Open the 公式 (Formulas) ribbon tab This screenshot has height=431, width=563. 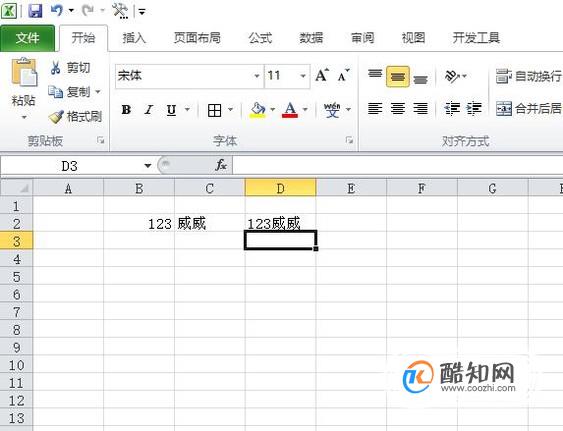click(x=260, y=38)
